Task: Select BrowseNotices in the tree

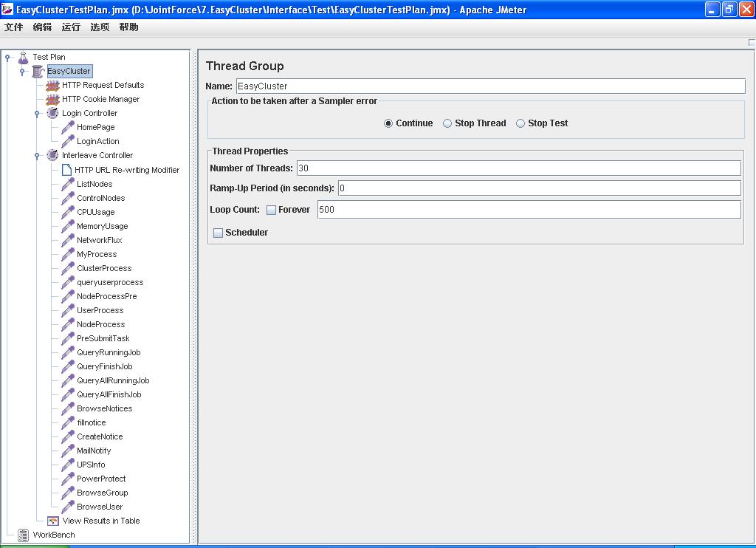Action: click(105, 408)
